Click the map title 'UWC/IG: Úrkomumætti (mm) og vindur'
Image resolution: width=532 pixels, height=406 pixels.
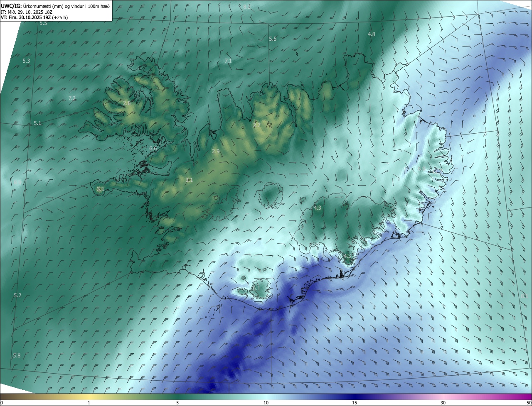[x=55, y=6]
